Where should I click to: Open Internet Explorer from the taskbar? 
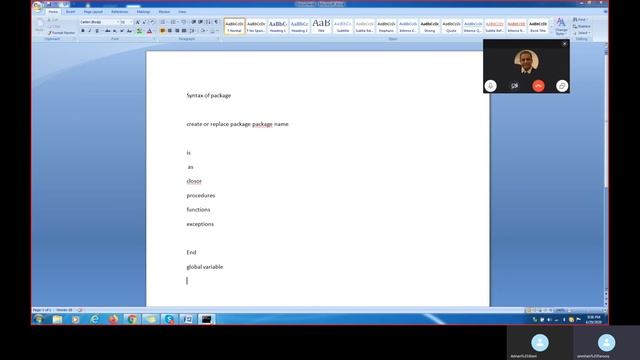coord(94,319)
